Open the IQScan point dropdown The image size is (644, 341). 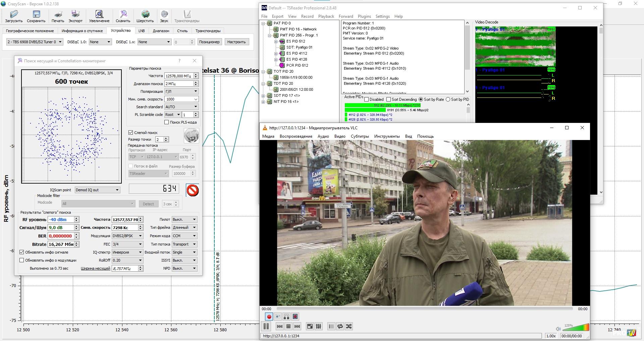tap(97, 190)
